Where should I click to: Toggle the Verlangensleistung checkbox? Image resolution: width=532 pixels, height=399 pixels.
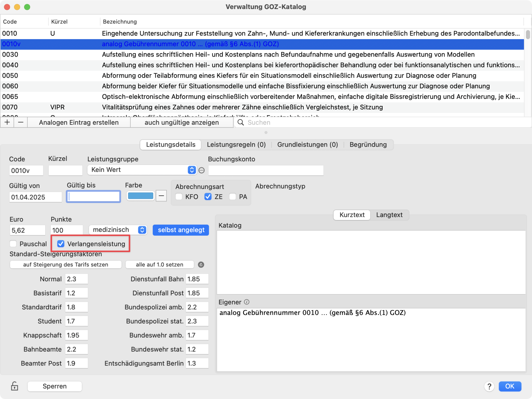tap(61, 244)
